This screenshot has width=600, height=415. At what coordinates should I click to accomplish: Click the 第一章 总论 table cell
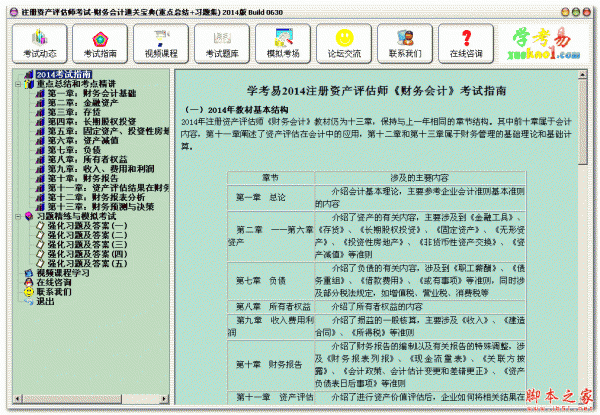(x=271, y=198)
